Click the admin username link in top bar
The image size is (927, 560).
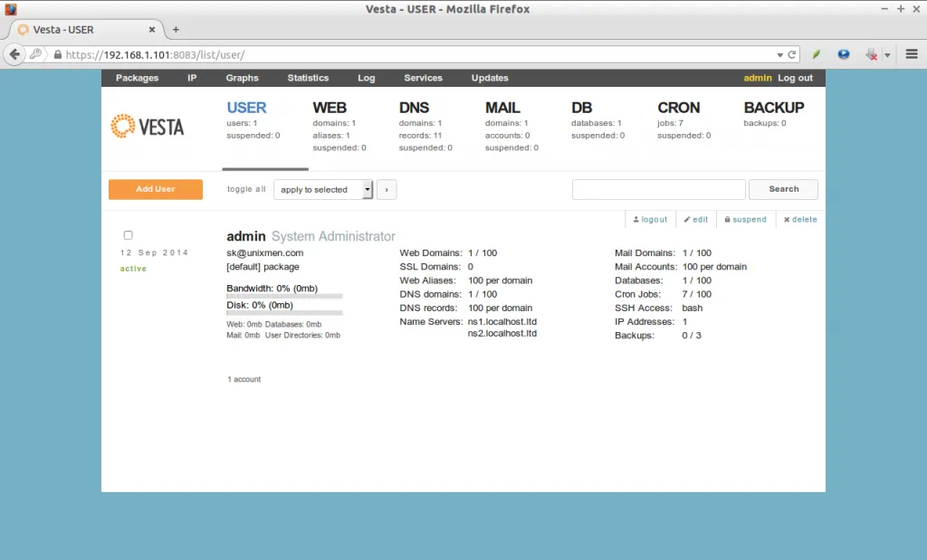click(758, 78)
